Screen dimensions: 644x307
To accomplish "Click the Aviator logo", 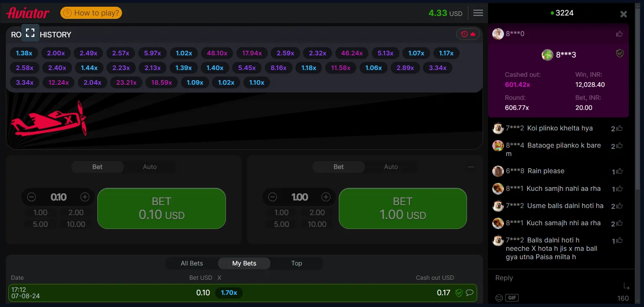I will pos(28,13).
